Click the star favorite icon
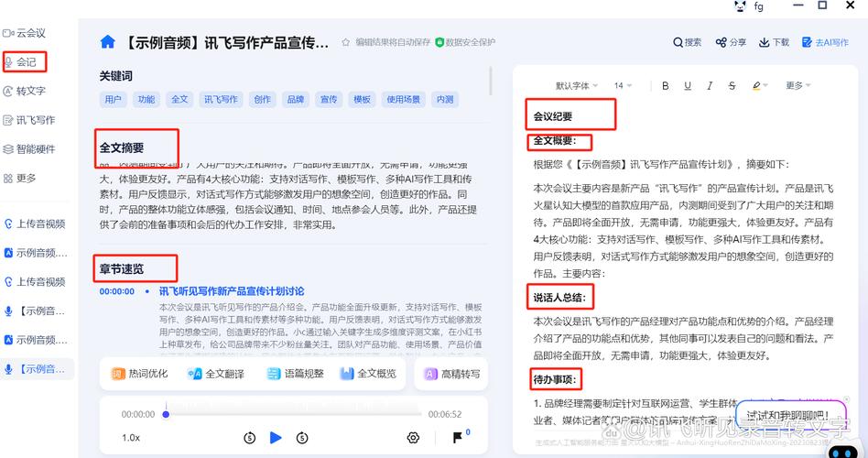This screenshot has width=868, height=458. (345, 42)
